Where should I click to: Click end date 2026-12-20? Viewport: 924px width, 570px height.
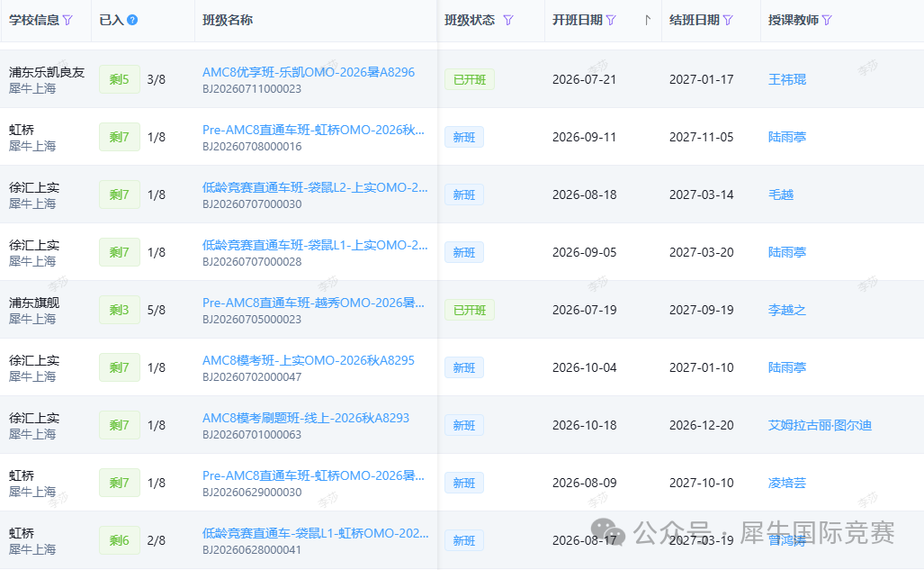point(701,425)
